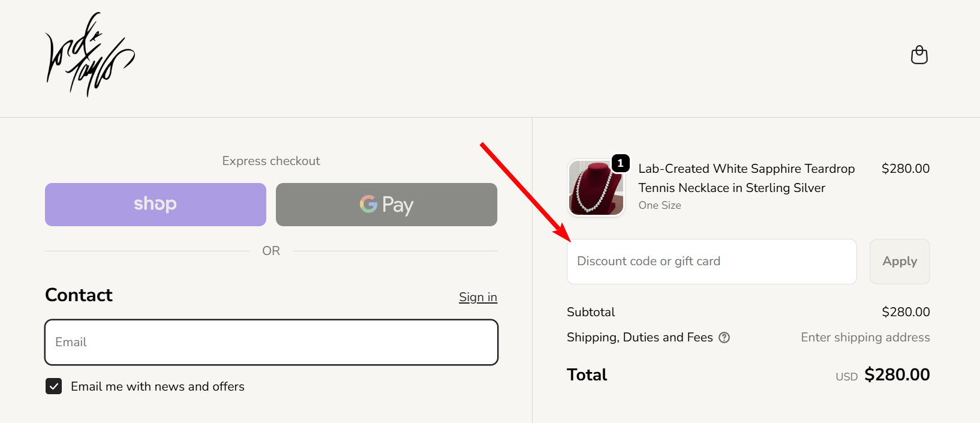Click the quantity badge on the necklace image
Viewport: 980px width, 423px height.
coord(621,163)
